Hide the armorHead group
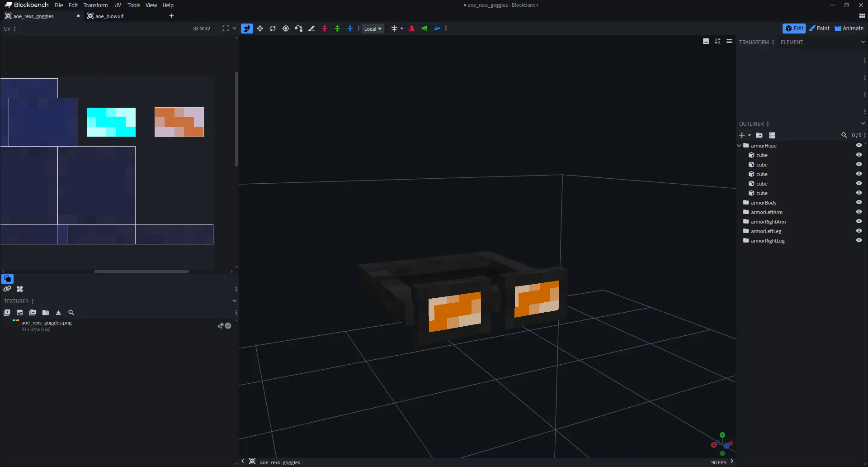 click(859, 145)
